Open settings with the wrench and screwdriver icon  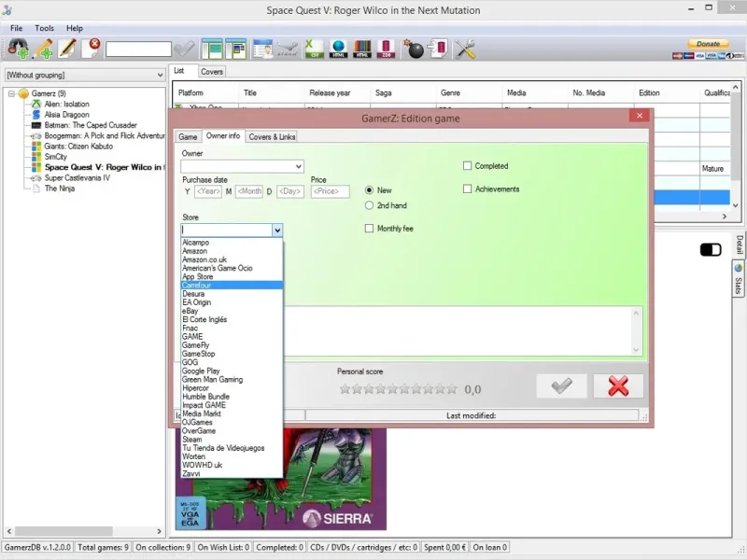click(x=465, y=49)
